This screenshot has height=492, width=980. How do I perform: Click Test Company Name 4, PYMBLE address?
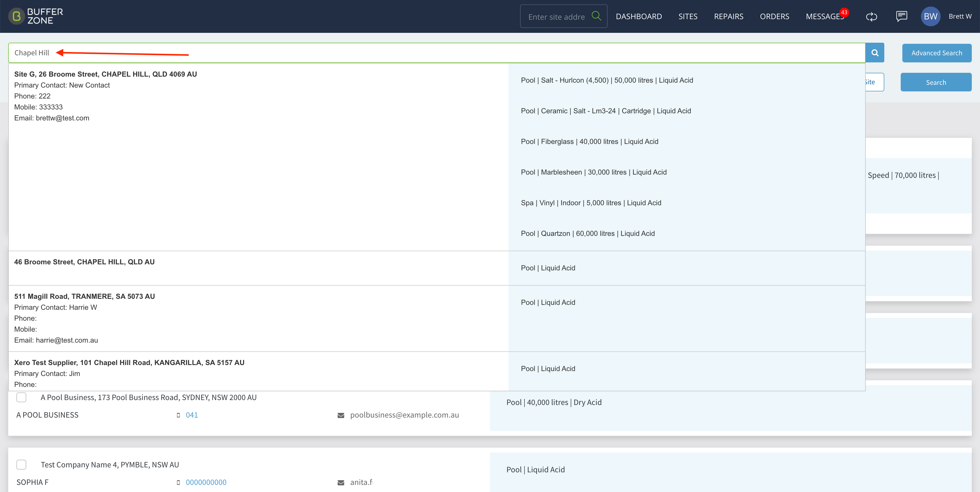(x=110, y=465)
